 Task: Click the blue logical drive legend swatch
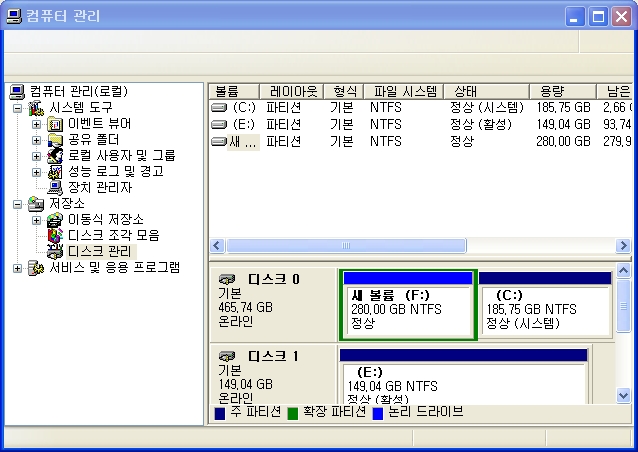coord(378,411)
